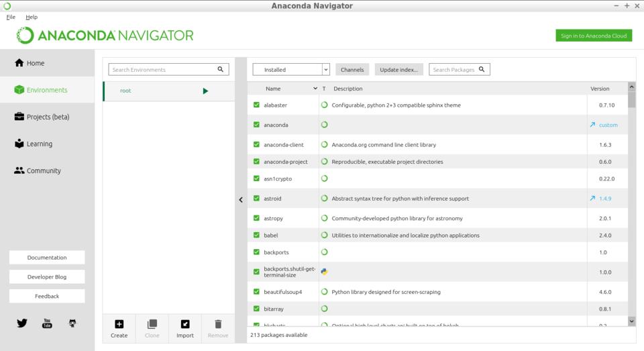Open the Installed package filter dropdown
Image resolution: width=644 pixels, height=351 pixels.
291,69
